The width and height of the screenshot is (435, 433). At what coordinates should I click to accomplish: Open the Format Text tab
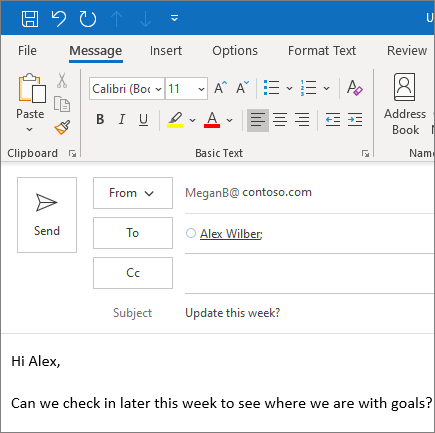(x=322, y=51)
